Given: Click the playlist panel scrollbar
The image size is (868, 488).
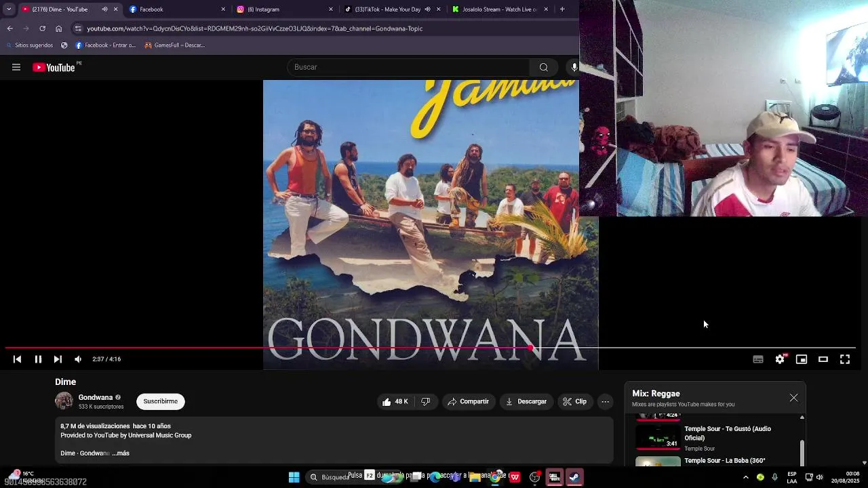Looking at the screenshot, I should point(802,453).
